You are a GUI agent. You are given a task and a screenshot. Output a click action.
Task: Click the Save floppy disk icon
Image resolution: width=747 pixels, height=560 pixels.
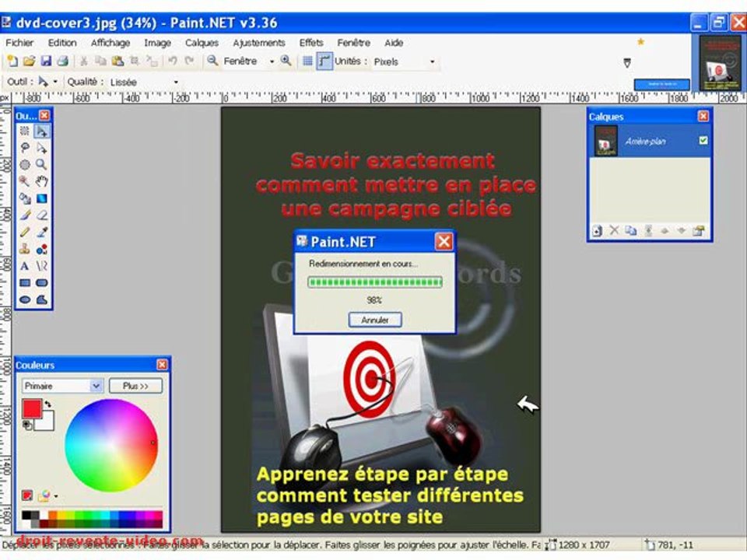pos(46,61)
